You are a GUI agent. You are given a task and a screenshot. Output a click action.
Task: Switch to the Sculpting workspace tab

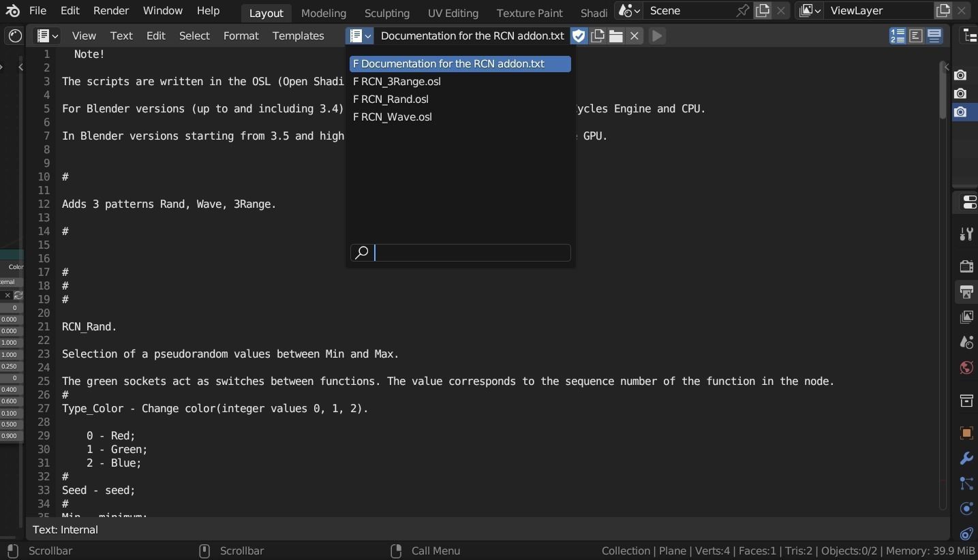pyautogui.click(x=386, y=13)
